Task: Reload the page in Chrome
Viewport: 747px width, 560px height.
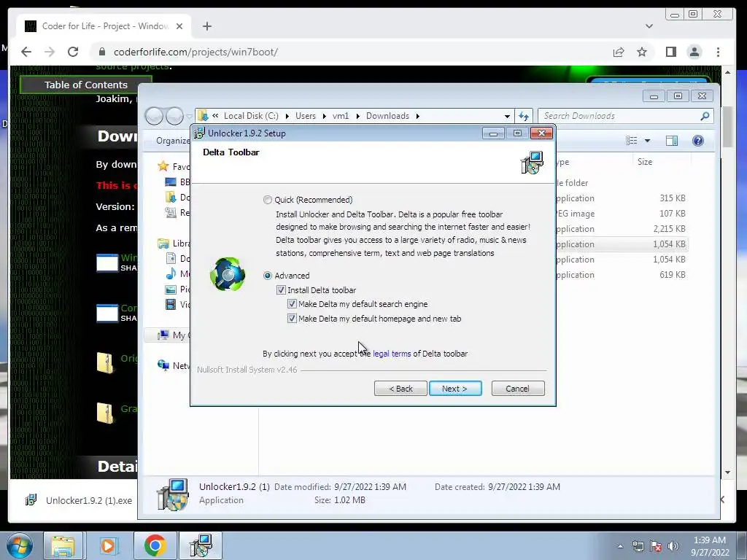Action: (73, 52)
